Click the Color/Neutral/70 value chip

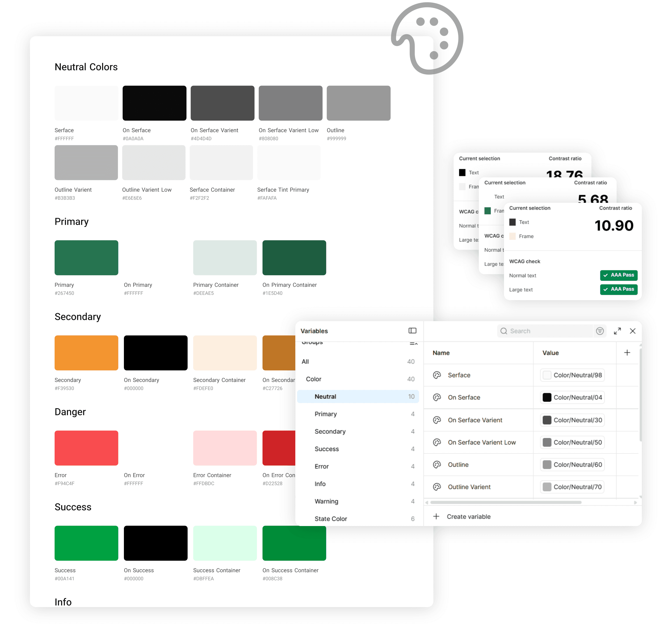[572, 487]
